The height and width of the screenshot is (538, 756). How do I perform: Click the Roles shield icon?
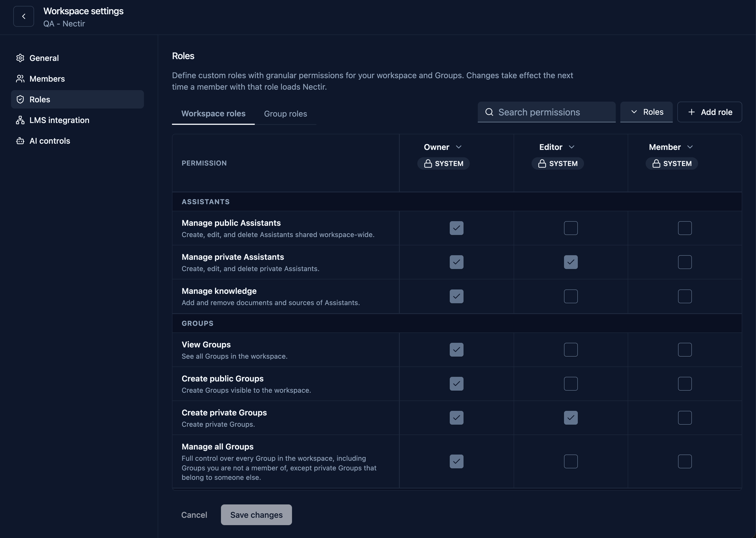pos(20,99)
